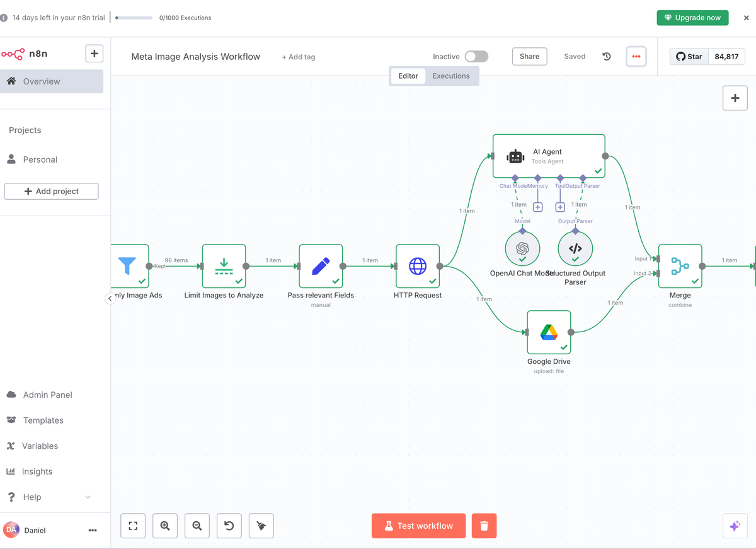The height and width of the screenshot is (549, 756).
Task: Open the AI assistant sparkle icon
Action: coord(735,526)
